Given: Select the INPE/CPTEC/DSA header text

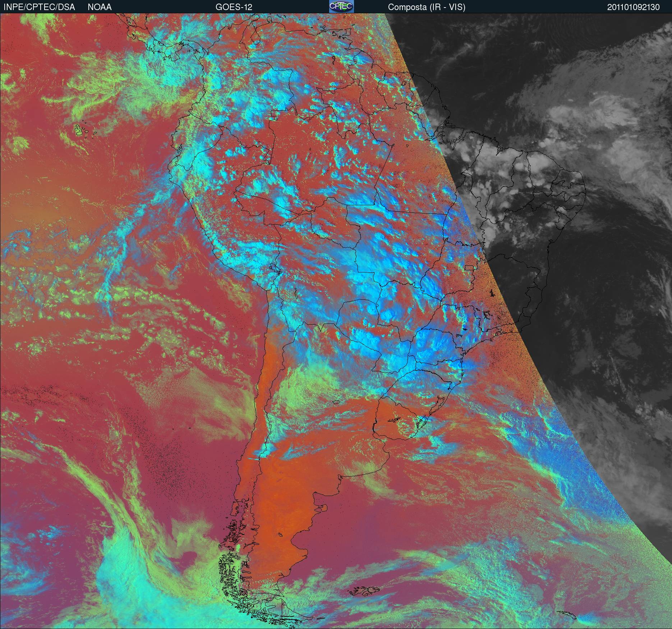Looking at the screenshot, I should [x=39, y=7].
